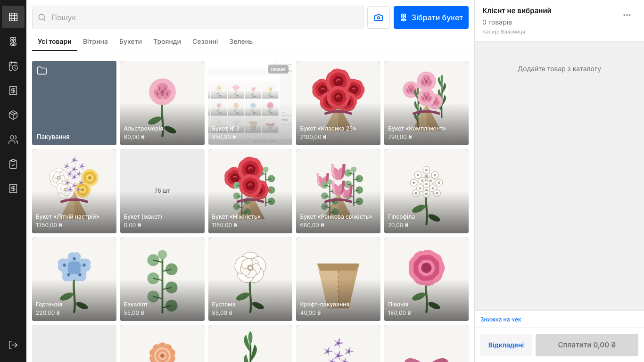Add Букет «Комплімент» to the order
644x362 pixels.
click(426, 103)
